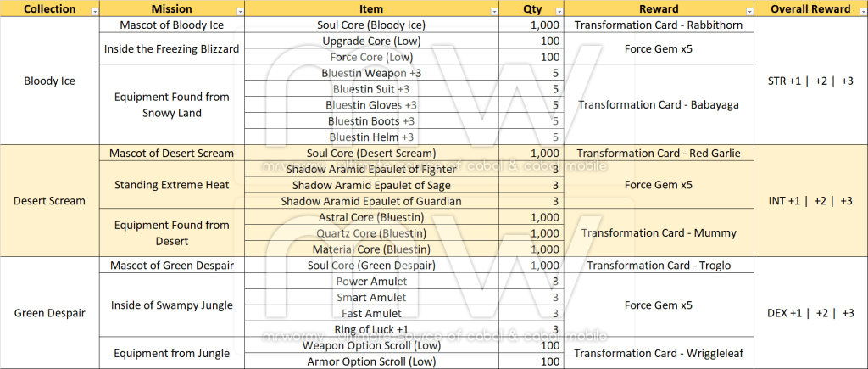Click the Transformation Card - Rabbithorn cell
Viewport: 868px width, 369px height.
click(659, 25)
